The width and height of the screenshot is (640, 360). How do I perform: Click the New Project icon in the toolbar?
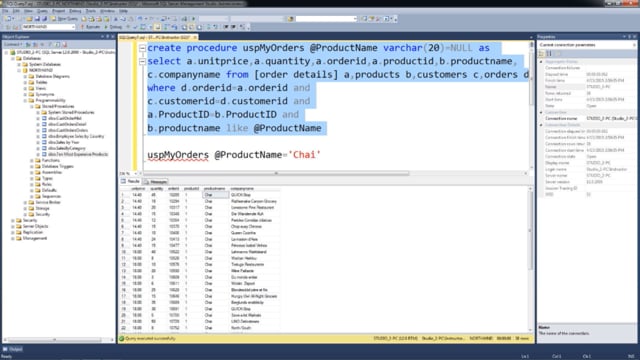coord(8,19)
